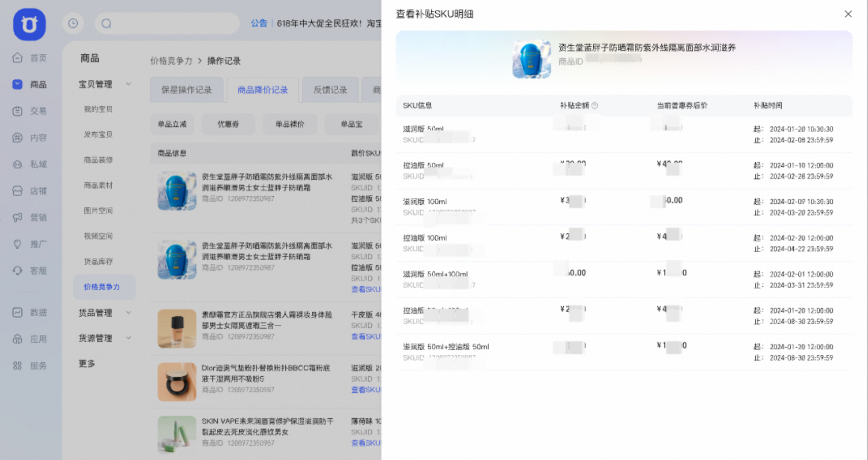Close the 查看补贴SKU明细 panel
The height and width of the screenshot is (460, 868).
(848, 14)
